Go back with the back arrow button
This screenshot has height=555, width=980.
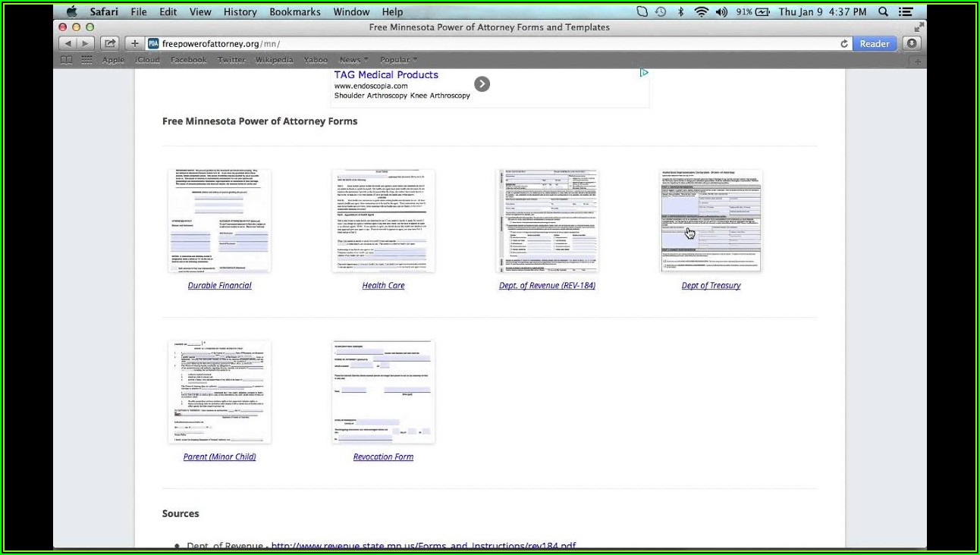[x=68, y=44]
